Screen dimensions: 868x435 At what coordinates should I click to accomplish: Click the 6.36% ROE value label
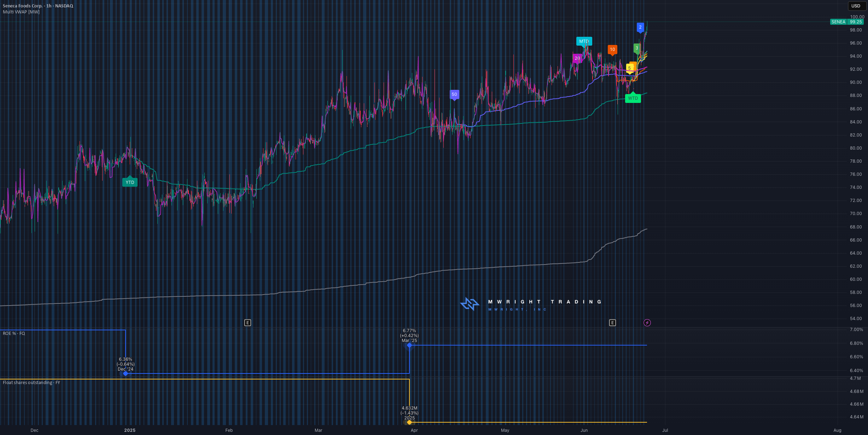(x=126, y=359)
